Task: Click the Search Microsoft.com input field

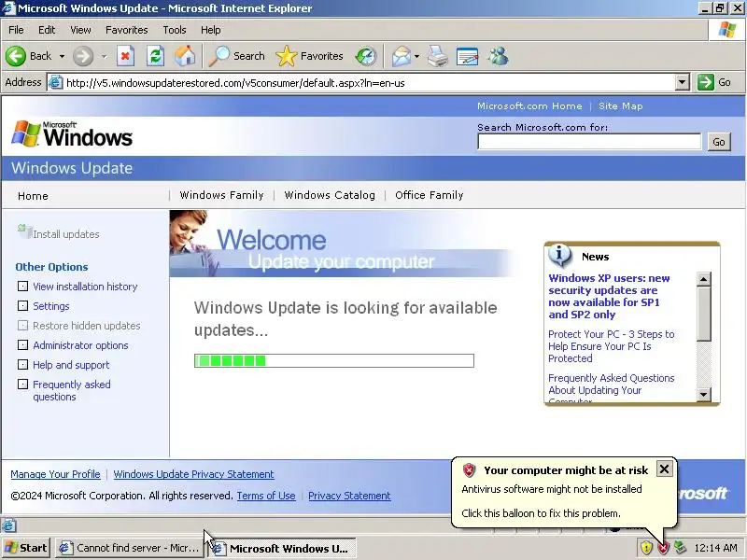Action: pos(589,142)
